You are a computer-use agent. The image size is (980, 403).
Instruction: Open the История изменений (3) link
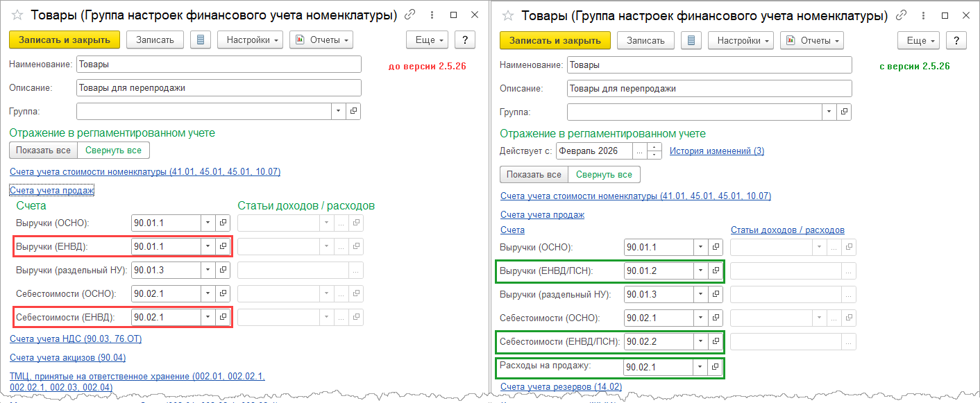pyautogui.click(x=716, y=151)
